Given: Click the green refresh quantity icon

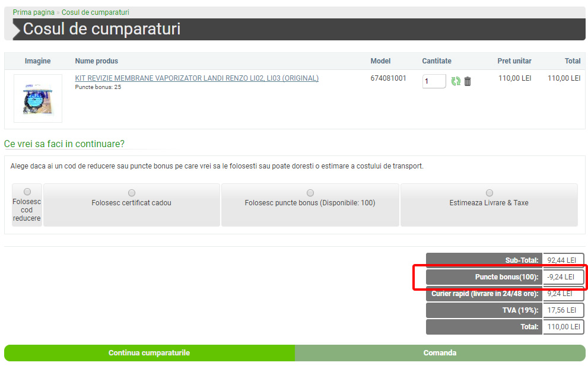Looking at the screenshot, I should pos(456,81).
